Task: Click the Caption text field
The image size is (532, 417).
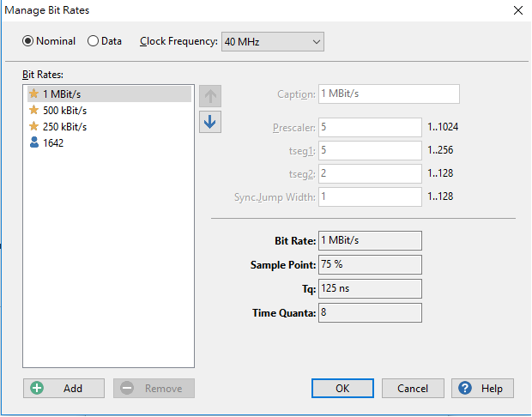Action: pyautogui.click(x=390, y=94)
